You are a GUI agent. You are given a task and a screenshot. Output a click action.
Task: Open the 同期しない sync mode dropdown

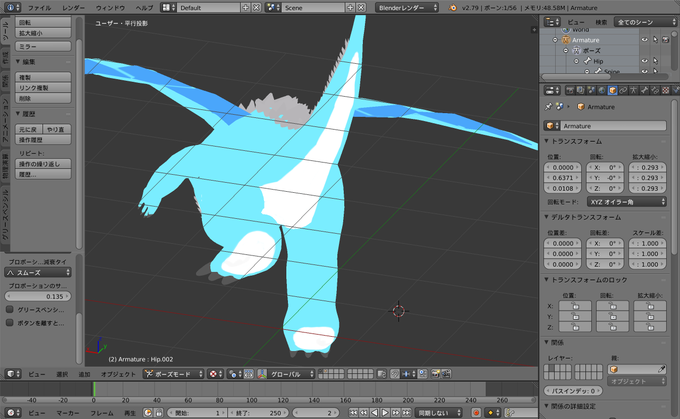[x=438, y=412]
